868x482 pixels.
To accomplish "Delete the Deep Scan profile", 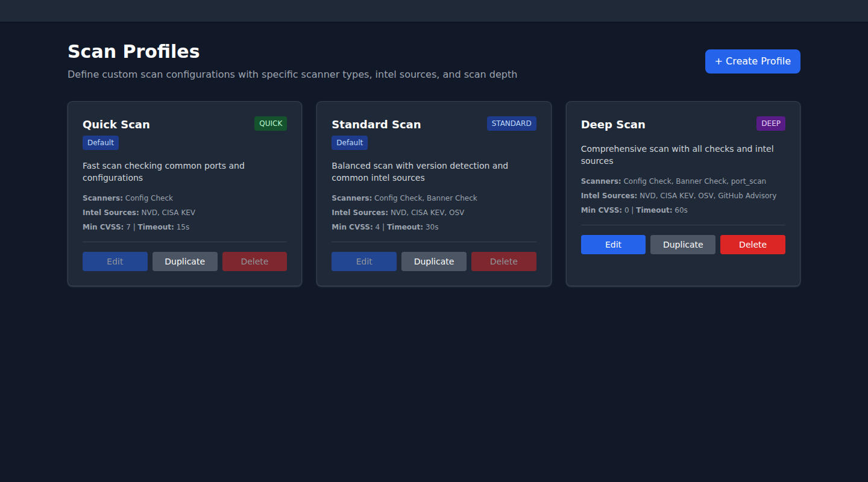I will (x=752, y=244).
